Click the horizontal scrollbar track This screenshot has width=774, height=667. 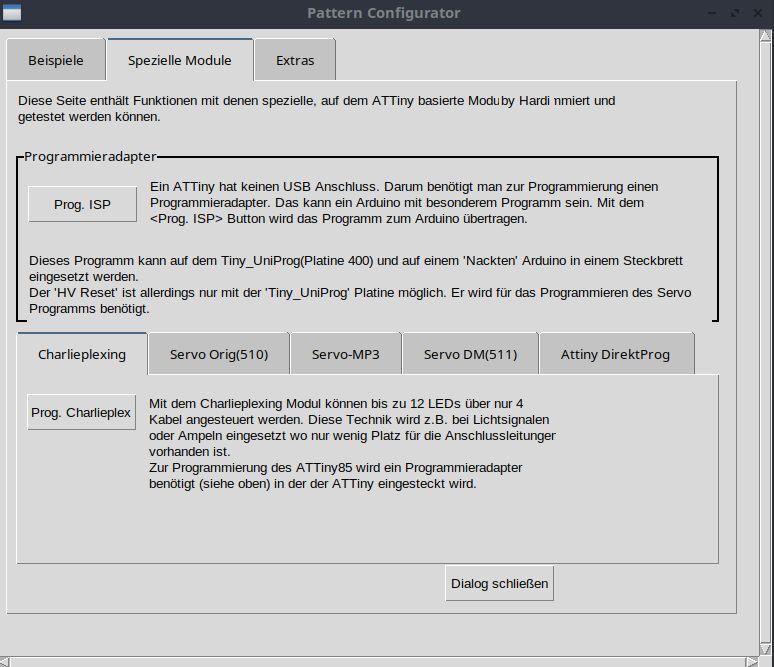point(380,660)
